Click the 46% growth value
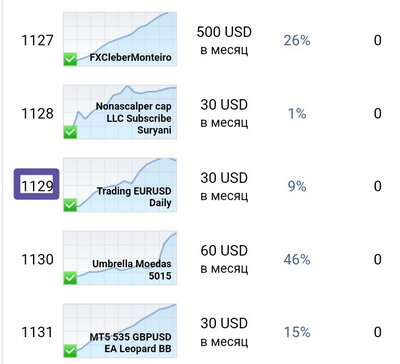Image resolution: width=400 pixels, height=364 pixels. pyautogui.click(x=297, y=259)
